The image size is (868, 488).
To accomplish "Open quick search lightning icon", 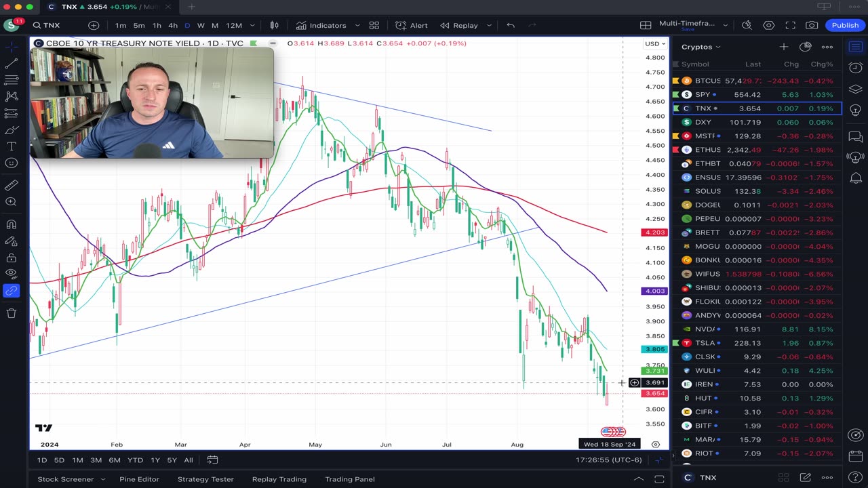I will coord(747,25).
